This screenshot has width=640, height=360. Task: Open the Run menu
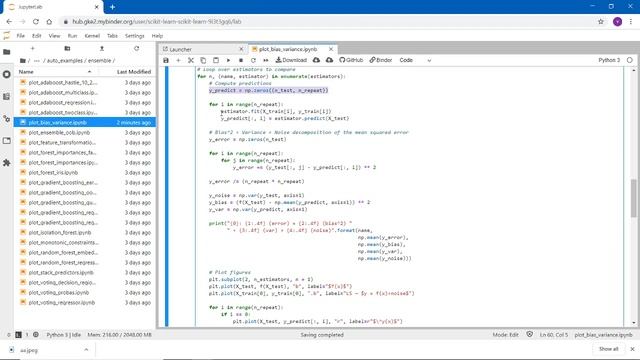pyautogui.click(x=72, y=36)
